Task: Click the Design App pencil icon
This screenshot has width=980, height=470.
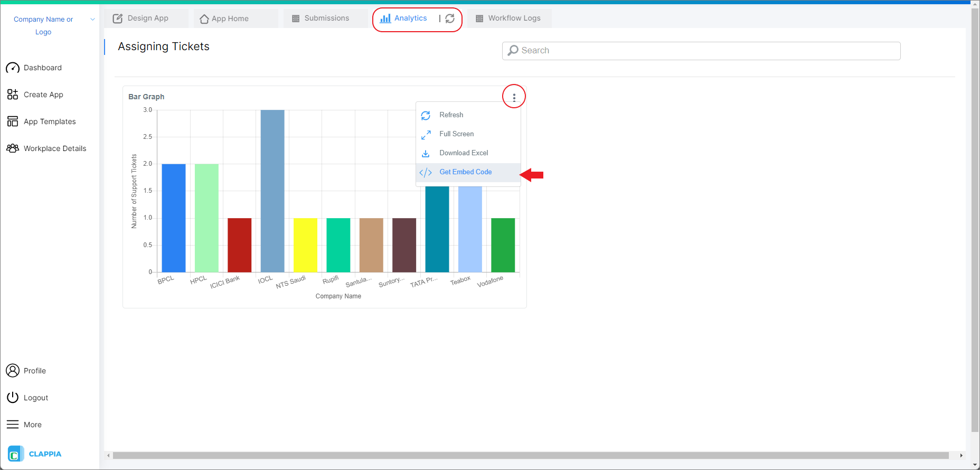Action: [x=118, y=18]
